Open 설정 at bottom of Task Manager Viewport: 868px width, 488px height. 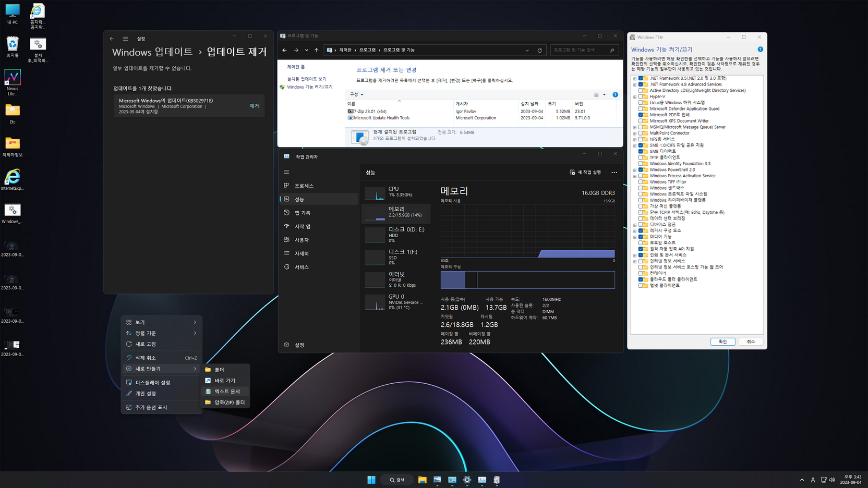[x=319, y=345]
